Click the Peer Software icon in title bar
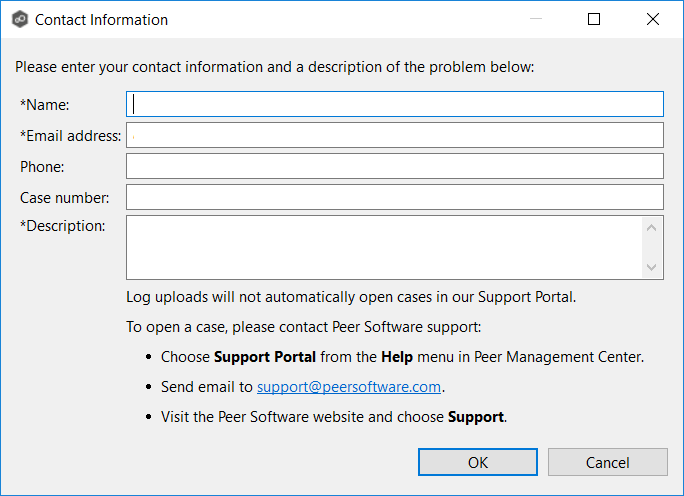The height and width of the screenshot is (496, 684). pyautogui.click(x=18, y=19)
